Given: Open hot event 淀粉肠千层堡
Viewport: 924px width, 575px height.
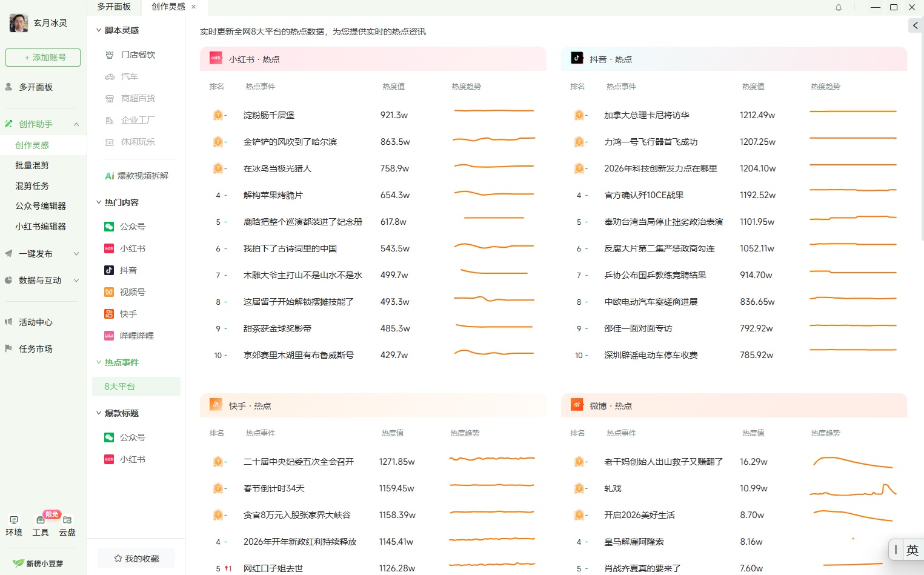Looking at the screenshot, I should pyautogui.click(x=268, y=115).
